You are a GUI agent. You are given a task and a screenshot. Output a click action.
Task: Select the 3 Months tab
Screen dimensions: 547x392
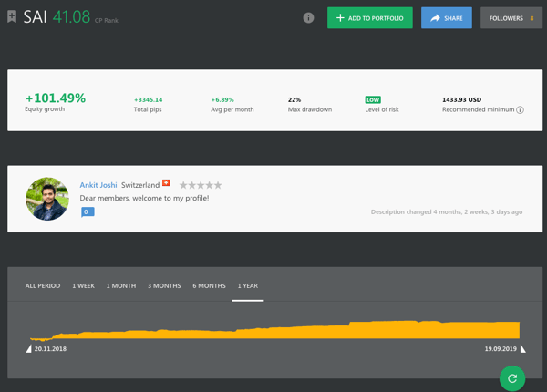164,286
